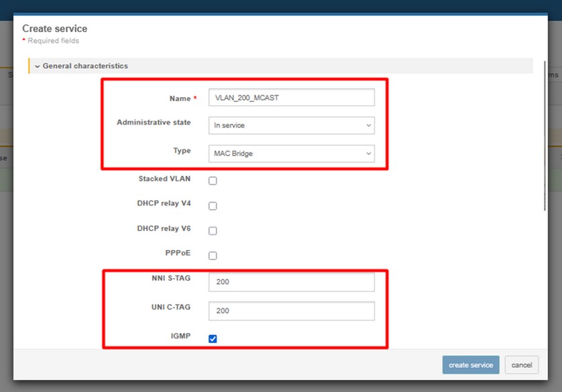Image resolution: width=562 pixels, height=392 pixels.
Task: Cancel the Create service dialog
Action: pos(521,365)
